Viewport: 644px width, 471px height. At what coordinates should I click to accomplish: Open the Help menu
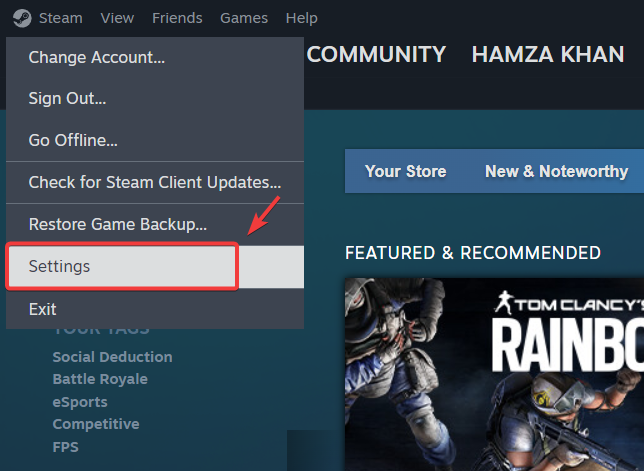[301, 18]
